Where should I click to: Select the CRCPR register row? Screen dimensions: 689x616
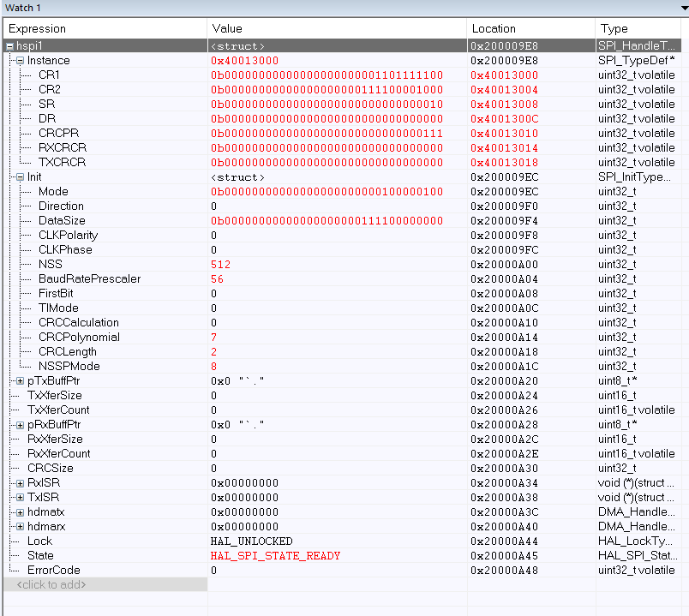pos(342,133)
